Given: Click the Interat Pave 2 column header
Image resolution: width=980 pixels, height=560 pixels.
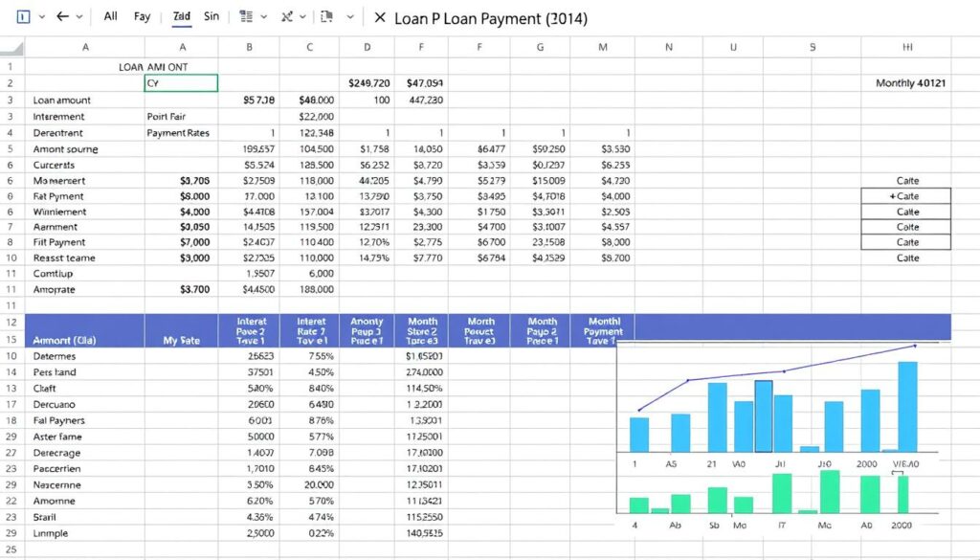Looking at the screenshot, I should (x=251, y=330).
